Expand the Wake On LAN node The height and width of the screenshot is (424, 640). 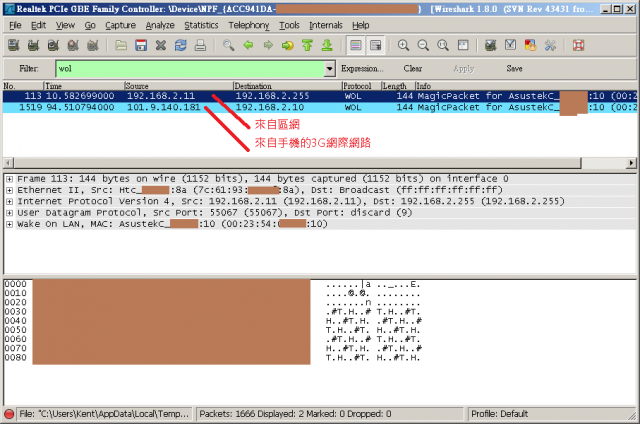tap(9, 224)
